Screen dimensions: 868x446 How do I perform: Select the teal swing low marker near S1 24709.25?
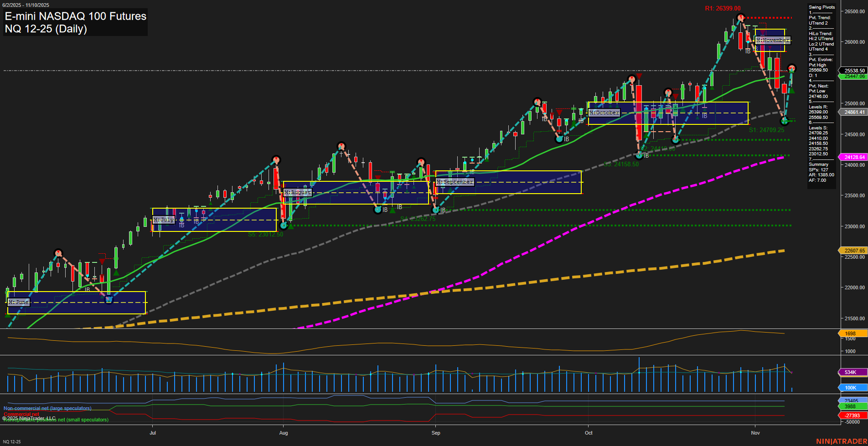click(x=784, y=121)
